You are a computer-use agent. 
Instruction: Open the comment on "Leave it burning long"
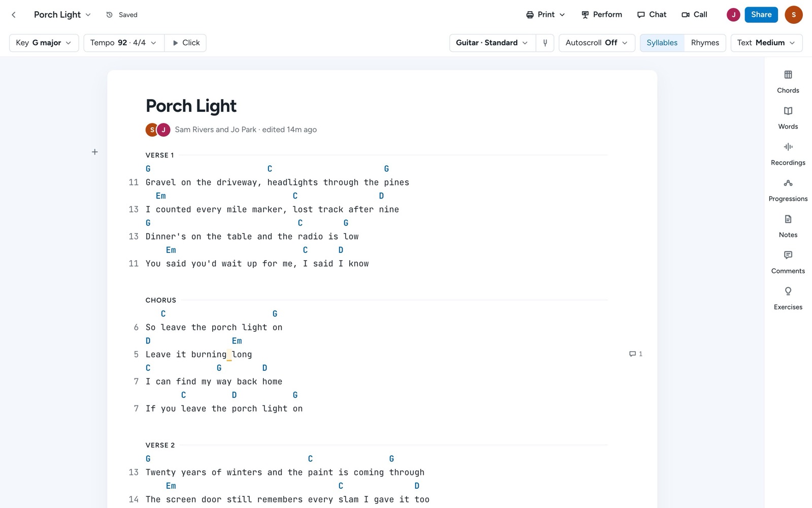click(x=636, y=354)
